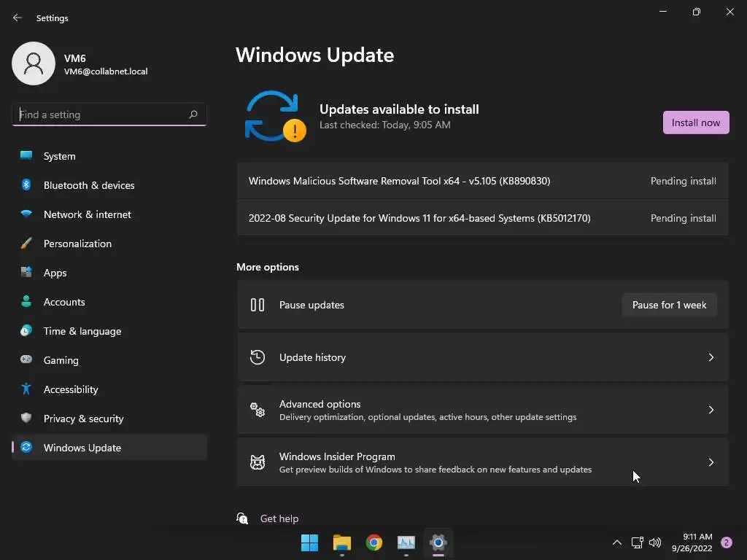
Task: Select Windows Update in sidebar
Action: tap(109, 448)
